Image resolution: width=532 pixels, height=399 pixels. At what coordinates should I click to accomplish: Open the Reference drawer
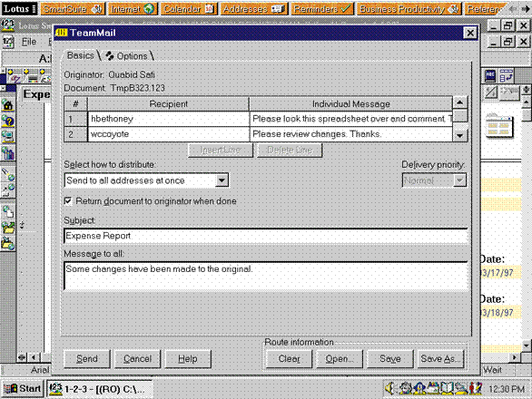(x=485, y=9)
